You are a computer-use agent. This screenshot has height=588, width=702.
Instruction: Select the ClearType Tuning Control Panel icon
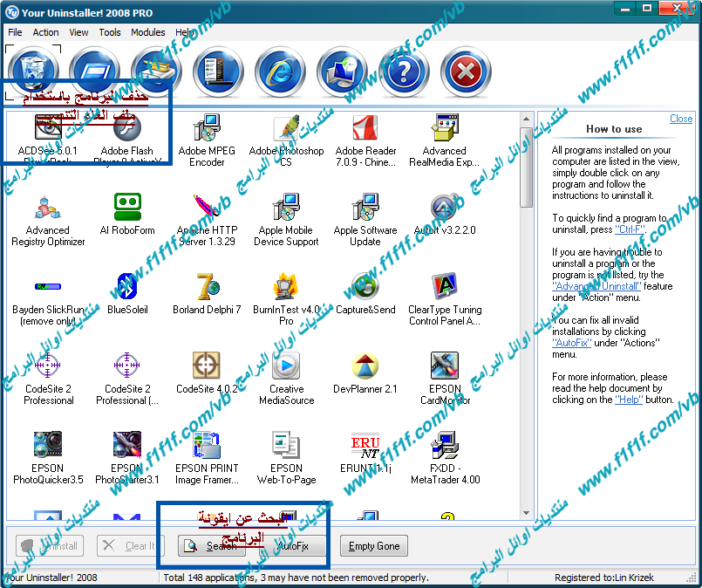(x=444, y=287)
